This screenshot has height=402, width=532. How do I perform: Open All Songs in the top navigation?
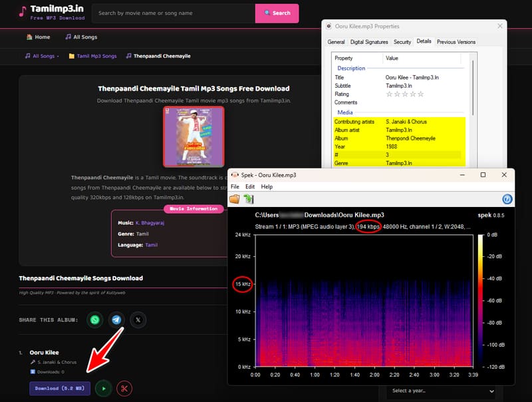coord(81,37)
